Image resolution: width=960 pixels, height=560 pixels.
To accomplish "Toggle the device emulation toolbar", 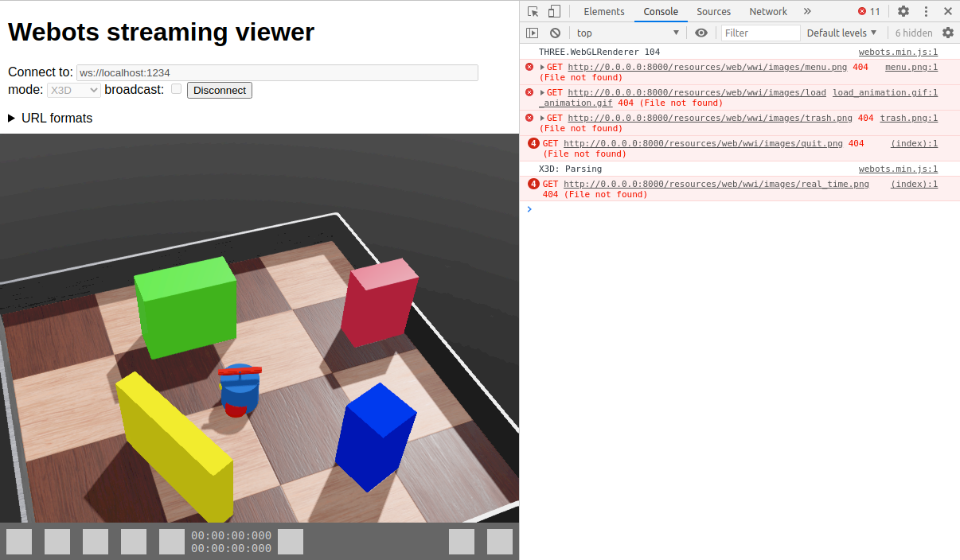I will point(552,11).
